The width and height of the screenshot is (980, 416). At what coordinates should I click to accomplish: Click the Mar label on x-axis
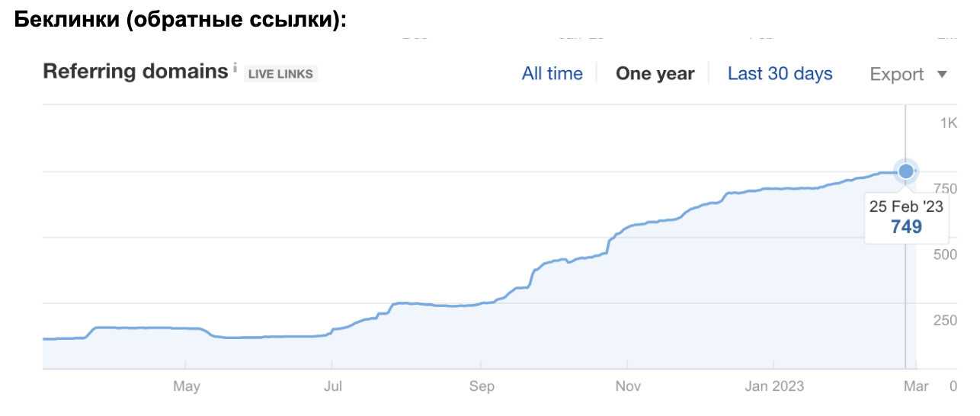tap(916, 386)
